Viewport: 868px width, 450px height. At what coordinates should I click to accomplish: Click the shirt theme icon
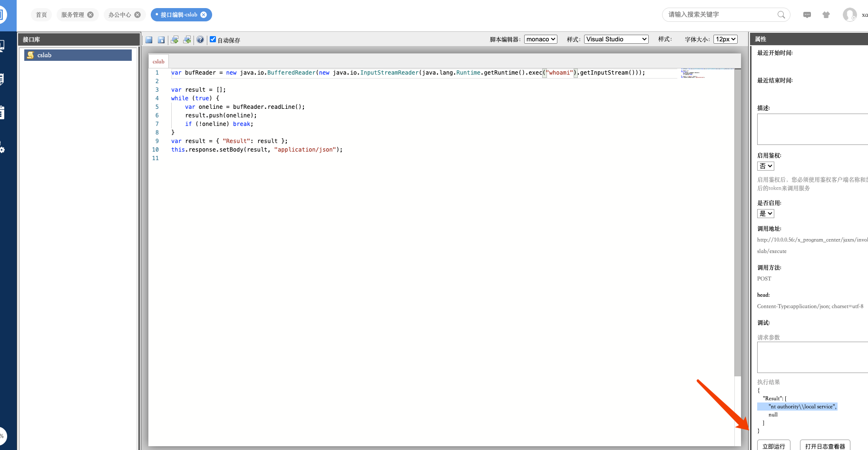pyautogui.click(x=826, y=15)
